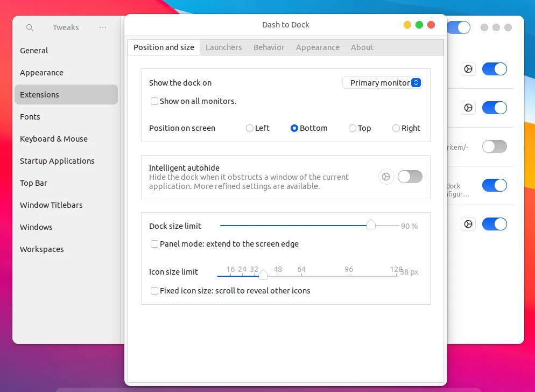Viewport: 535px width, 392px height.
Task: Select the Position and size tab
Action: (164, 47)
